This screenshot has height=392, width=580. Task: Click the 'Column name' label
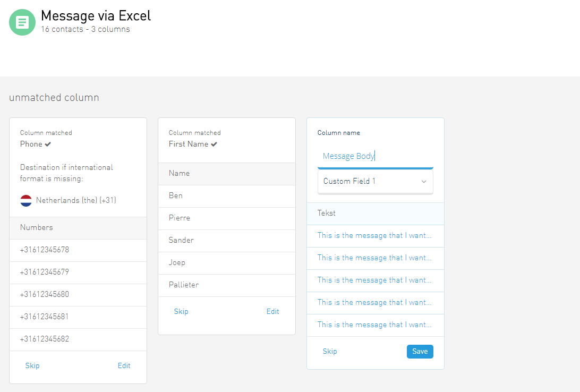(338, 133)
